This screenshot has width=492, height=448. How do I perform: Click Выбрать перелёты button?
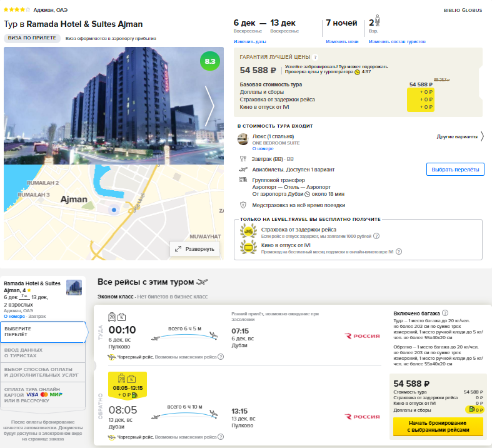pyautogui.click(x=455, y=170)
